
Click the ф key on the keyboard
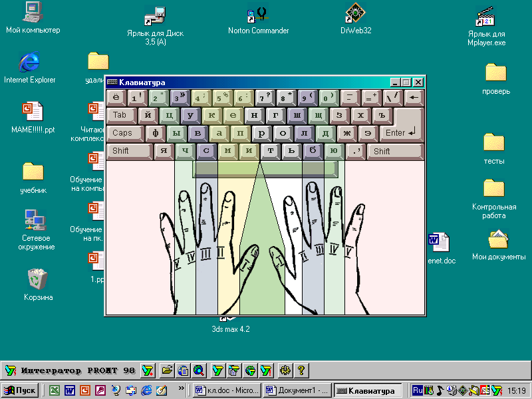pyautogui.click(x=156, y=134)
